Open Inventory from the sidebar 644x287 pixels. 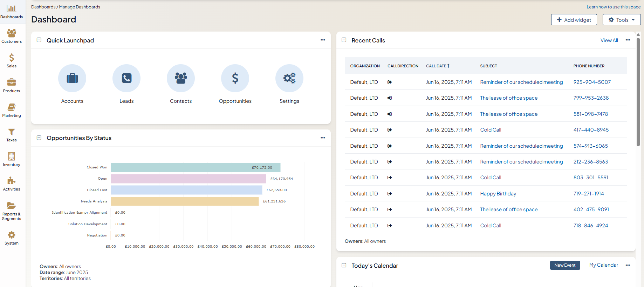(x=12, y=159)
